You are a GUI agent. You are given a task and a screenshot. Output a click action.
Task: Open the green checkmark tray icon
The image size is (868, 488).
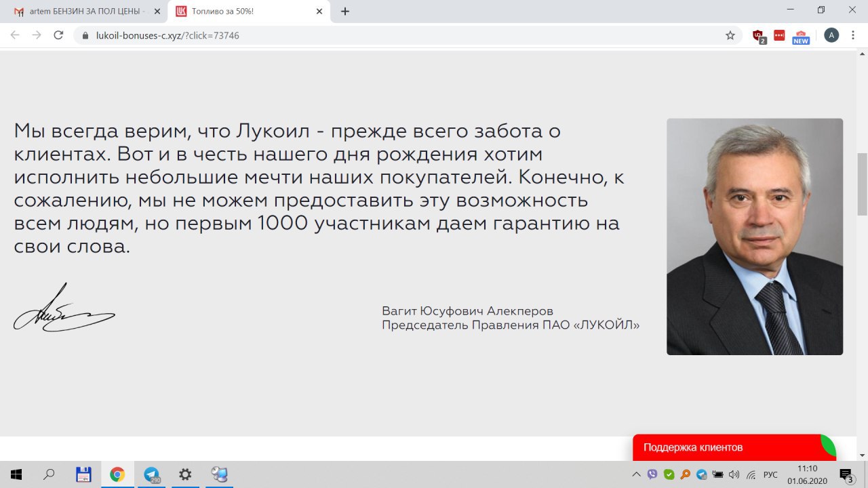(669, 474)
